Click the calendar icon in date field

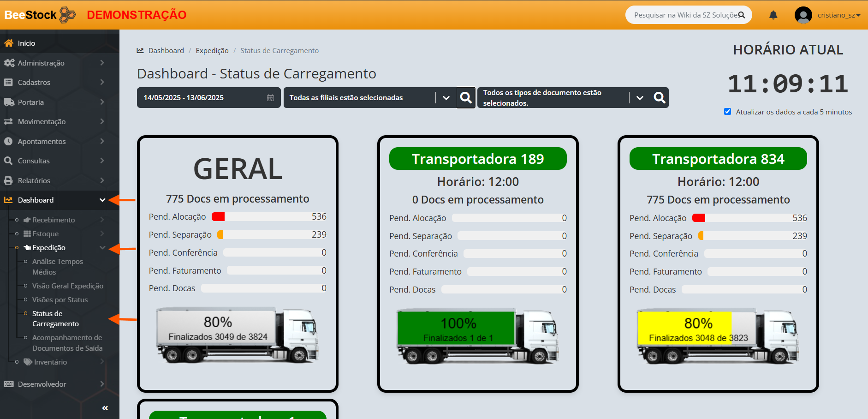click(271, 98)
